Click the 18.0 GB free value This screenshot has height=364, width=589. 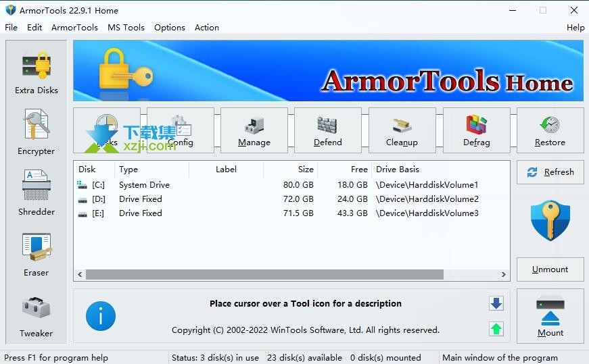tap(352, 185)
